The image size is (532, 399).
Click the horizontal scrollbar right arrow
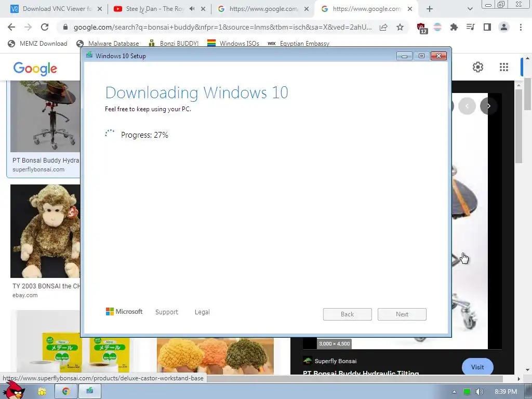pyautogui.click(x=519, y=379)
